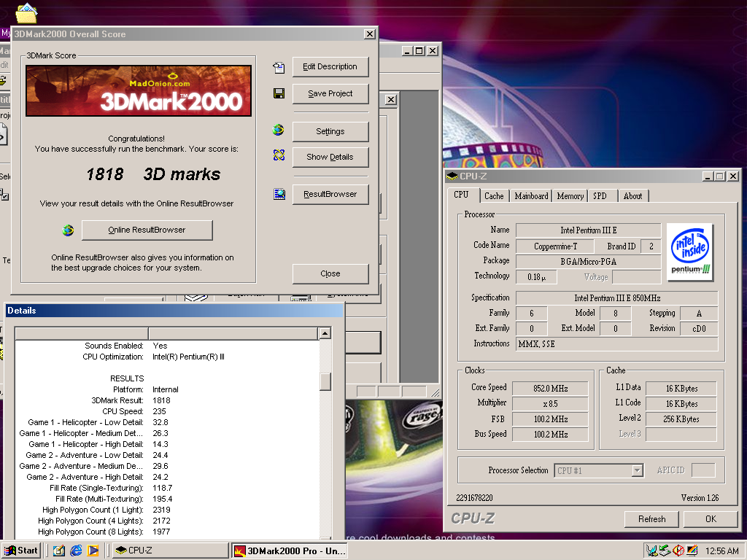
Task: Open the Windows Start menu
Action: (21, 551)
